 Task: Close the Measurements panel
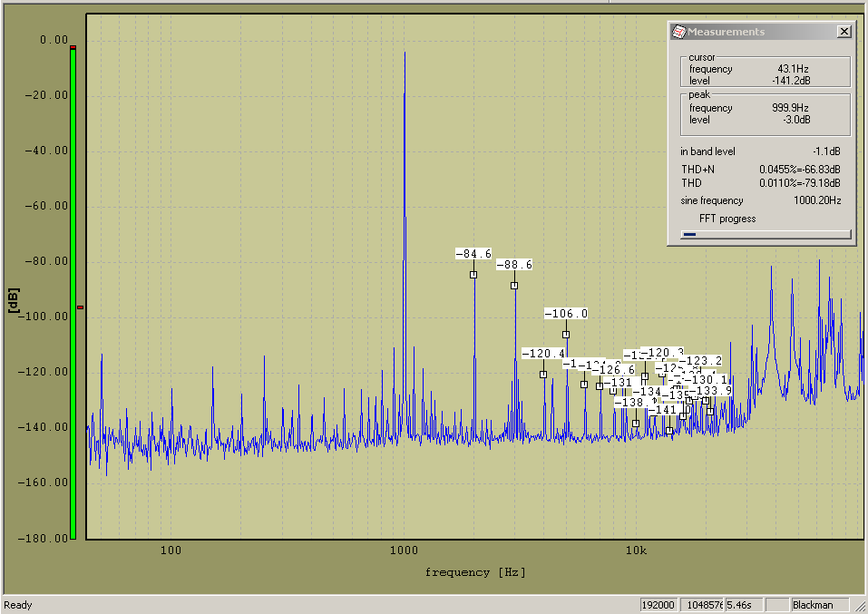coord(844,32)
